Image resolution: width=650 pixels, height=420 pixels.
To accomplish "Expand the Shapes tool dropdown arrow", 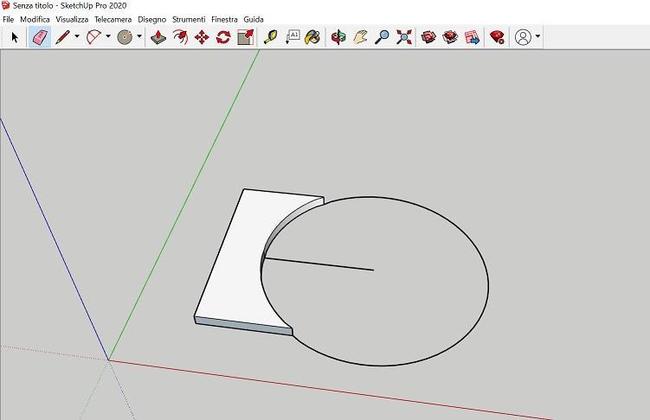I will click(139, 37).
